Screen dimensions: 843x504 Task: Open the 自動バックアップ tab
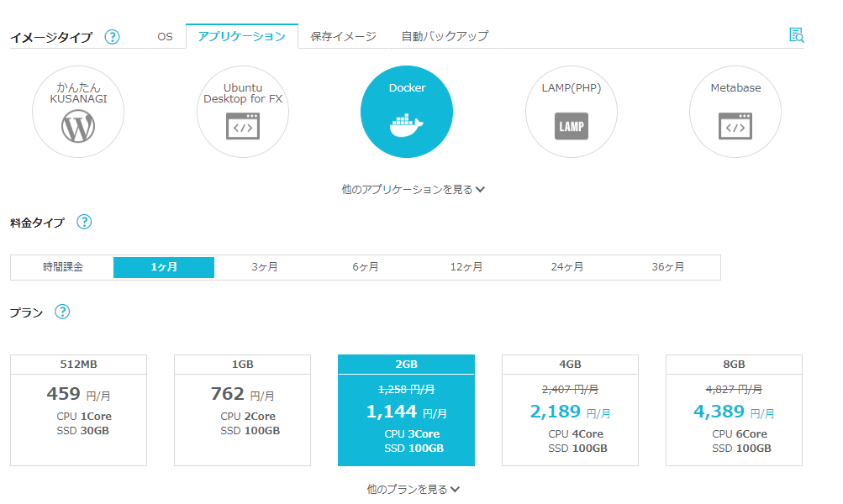(x=444, y=36)
